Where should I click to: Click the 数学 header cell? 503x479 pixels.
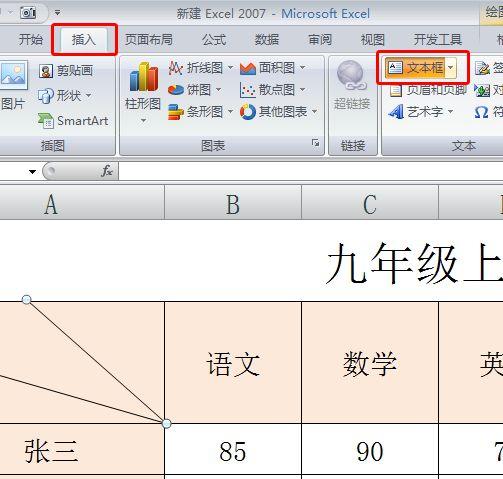370,363
